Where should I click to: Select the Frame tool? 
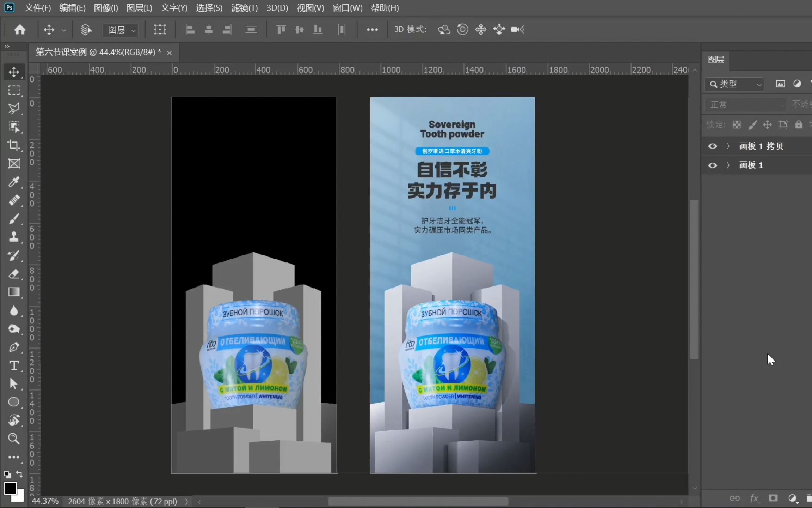14,164
